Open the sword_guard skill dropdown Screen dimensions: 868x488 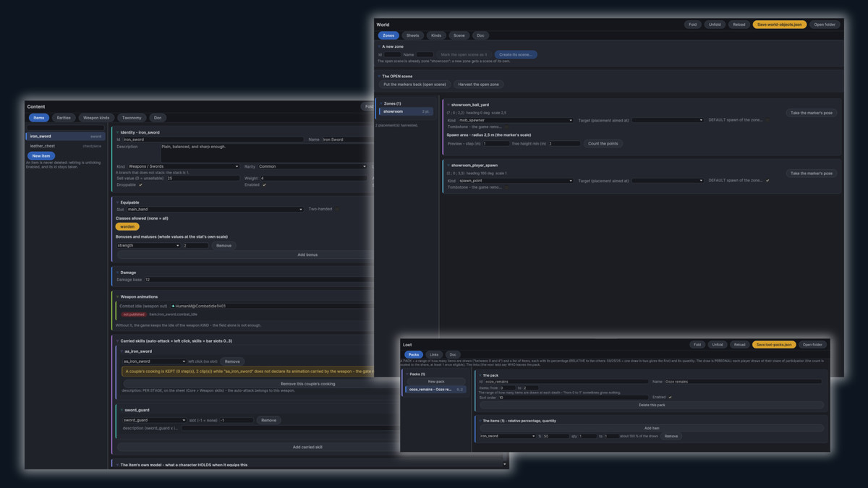click(154, 420)
